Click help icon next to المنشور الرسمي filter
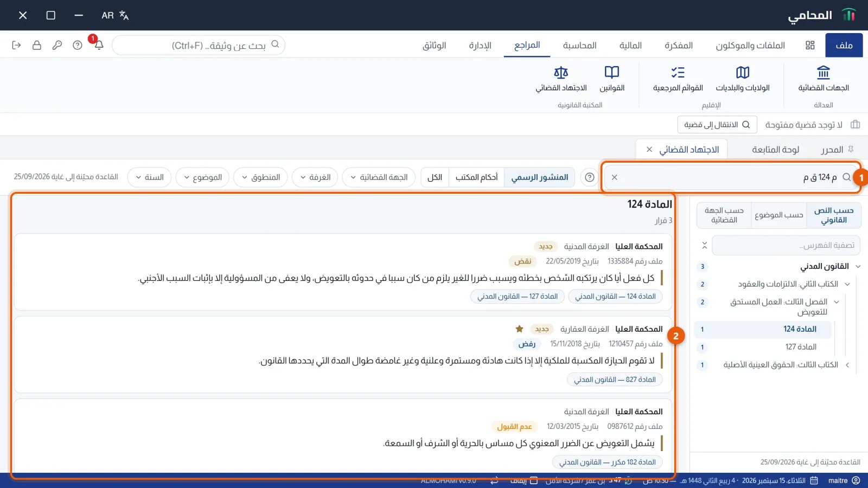This screenshot has height=488, width=868. (590, 177)
